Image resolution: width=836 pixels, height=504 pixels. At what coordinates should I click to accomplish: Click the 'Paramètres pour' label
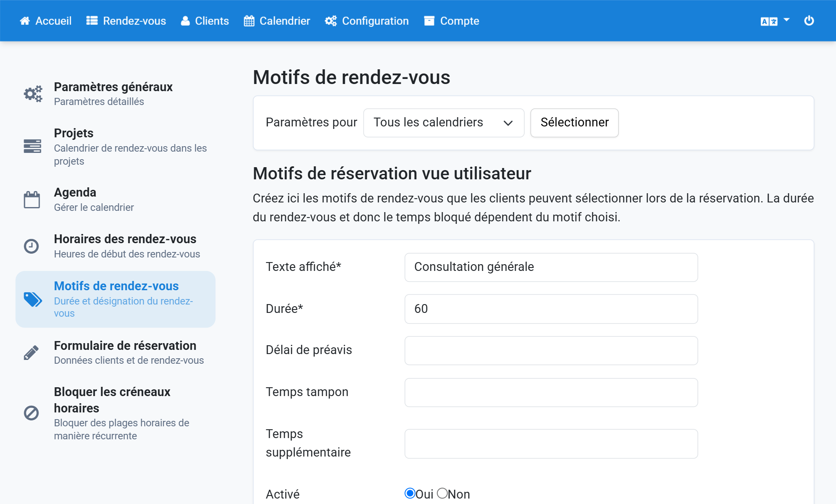311,122
